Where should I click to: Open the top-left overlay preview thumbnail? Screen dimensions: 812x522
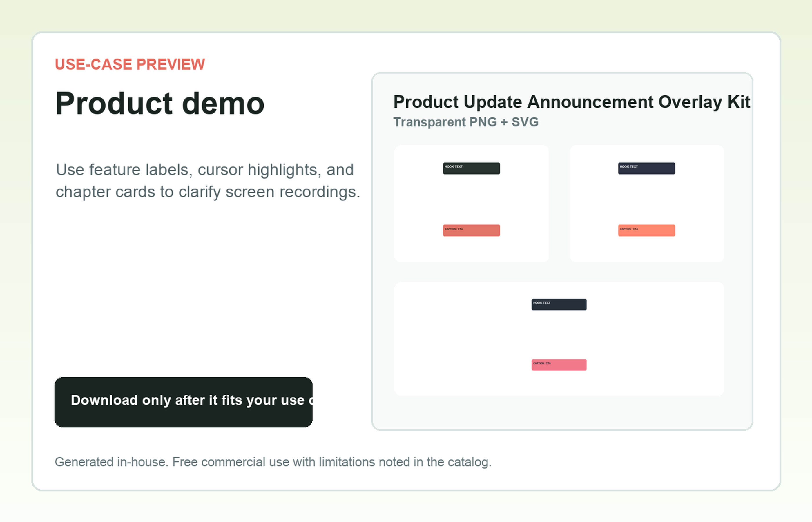472,203
